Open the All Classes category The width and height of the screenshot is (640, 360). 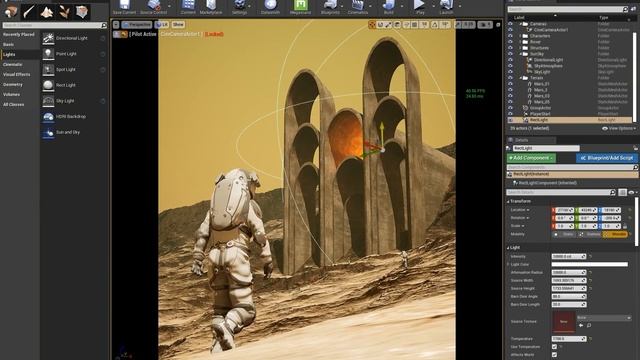[13, 104]
